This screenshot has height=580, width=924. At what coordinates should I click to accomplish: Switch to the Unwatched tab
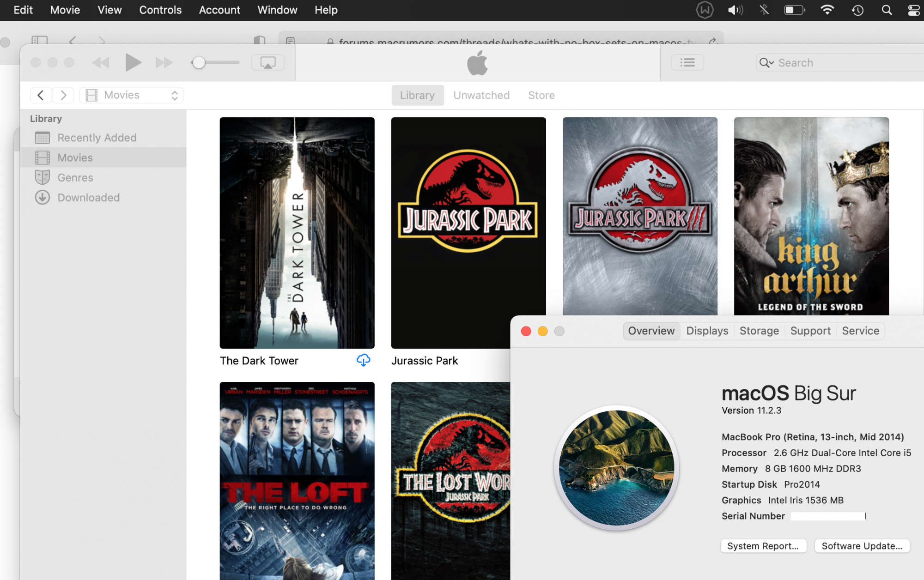click(481, 95)
